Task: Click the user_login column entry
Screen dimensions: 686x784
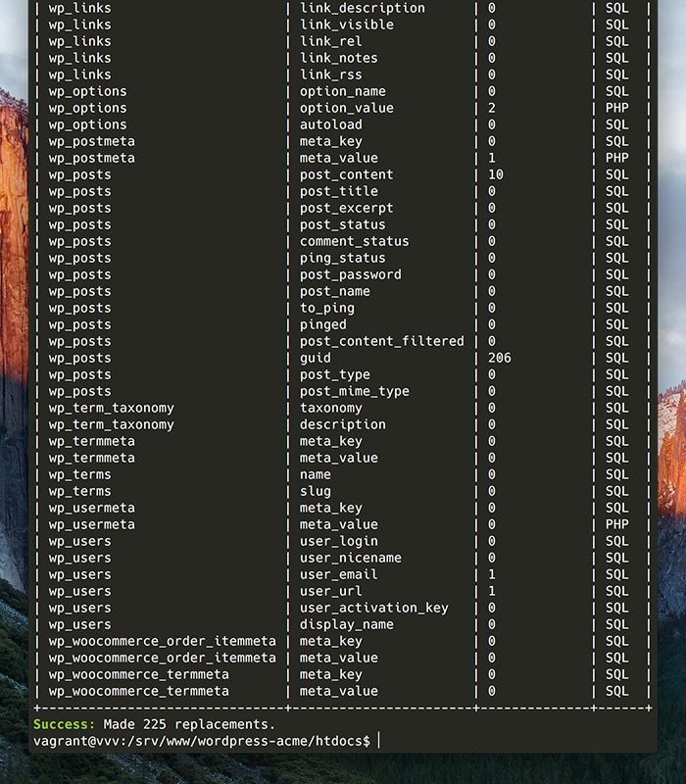Action: coord(338,541)
